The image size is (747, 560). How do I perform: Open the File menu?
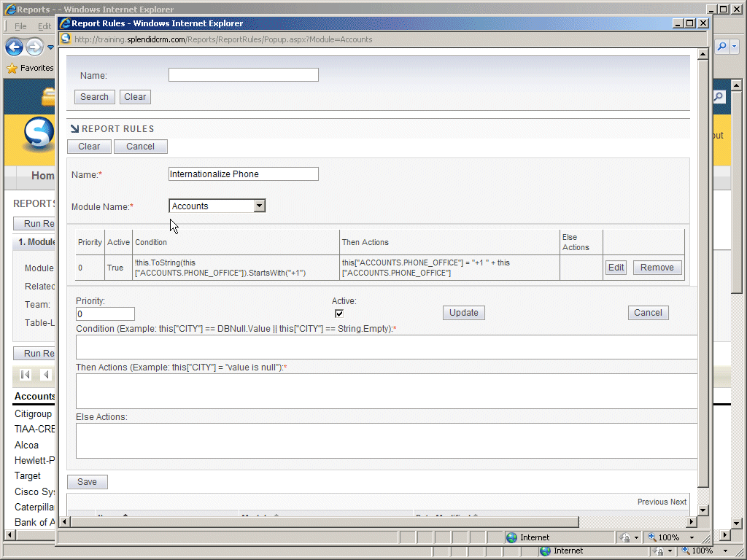tap(20, 26)
